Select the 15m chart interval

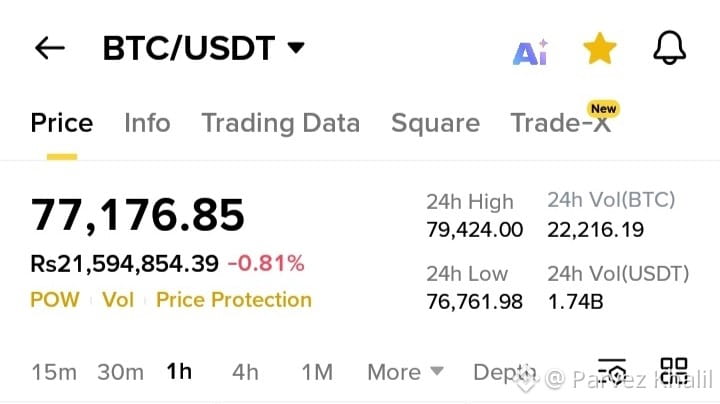[x=54, y=372]
